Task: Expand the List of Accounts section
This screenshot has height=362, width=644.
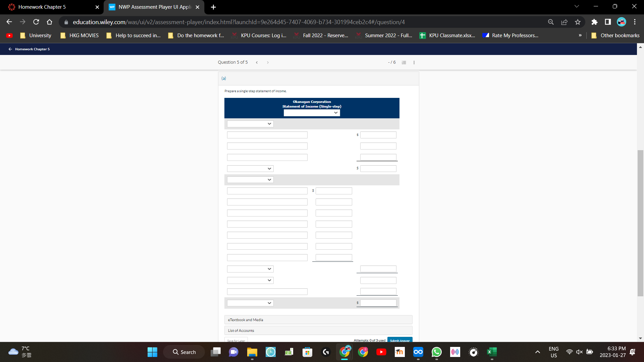Action: [318, 330]
